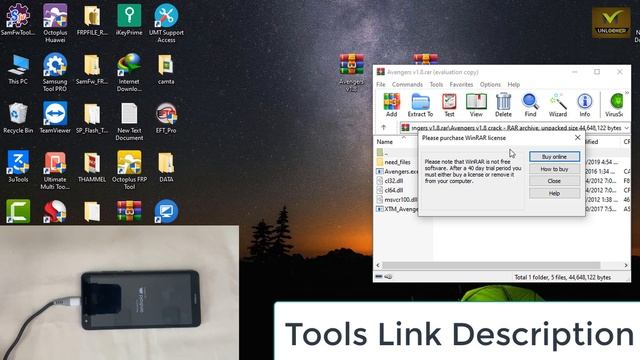Click the Find magnifier toolbar icon
Screen dimensions: 640x360
tap(530, 105)
